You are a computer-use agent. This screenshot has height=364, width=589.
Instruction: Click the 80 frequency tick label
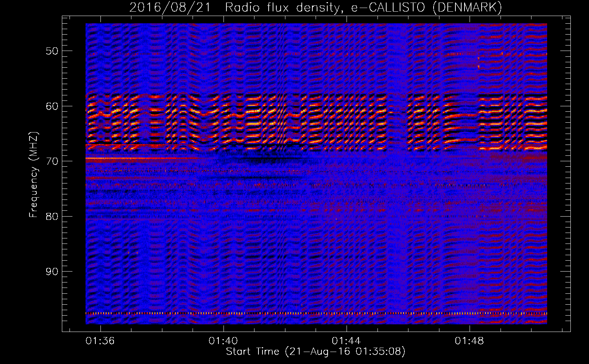[x=52, y=217]
